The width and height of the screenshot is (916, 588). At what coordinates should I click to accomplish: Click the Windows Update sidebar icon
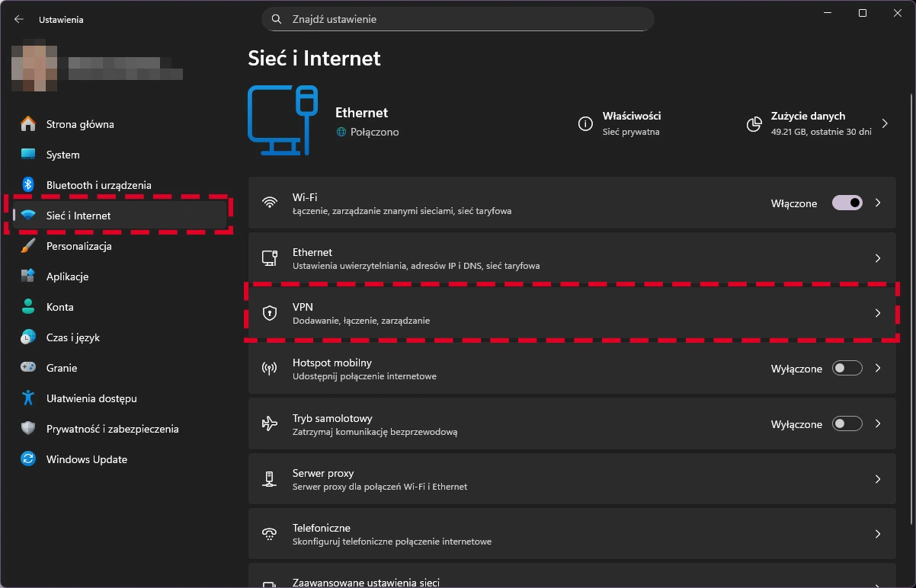28,459
